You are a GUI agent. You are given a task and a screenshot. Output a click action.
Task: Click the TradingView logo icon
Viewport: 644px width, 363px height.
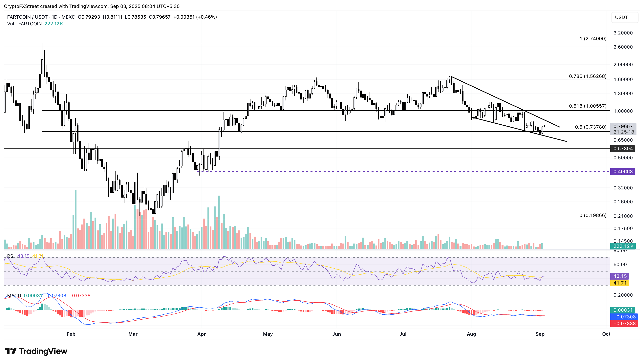click(11, 351)
